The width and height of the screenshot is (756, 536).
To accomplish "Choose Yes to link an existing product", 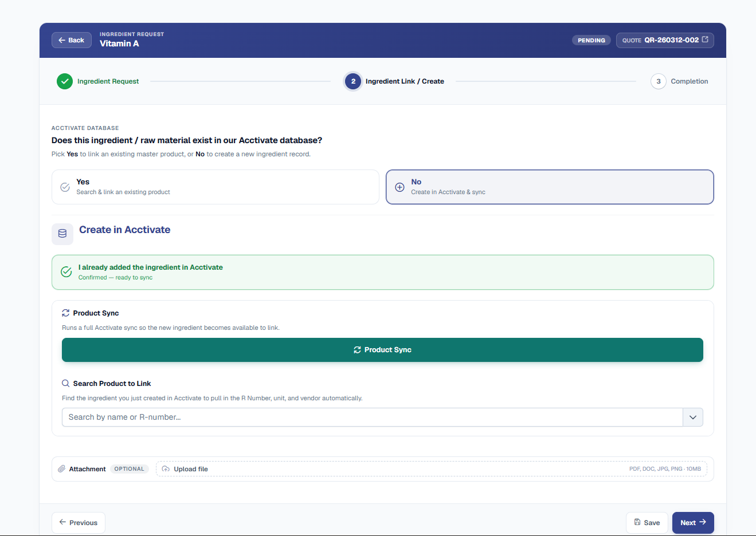I will tap(216, 187).
